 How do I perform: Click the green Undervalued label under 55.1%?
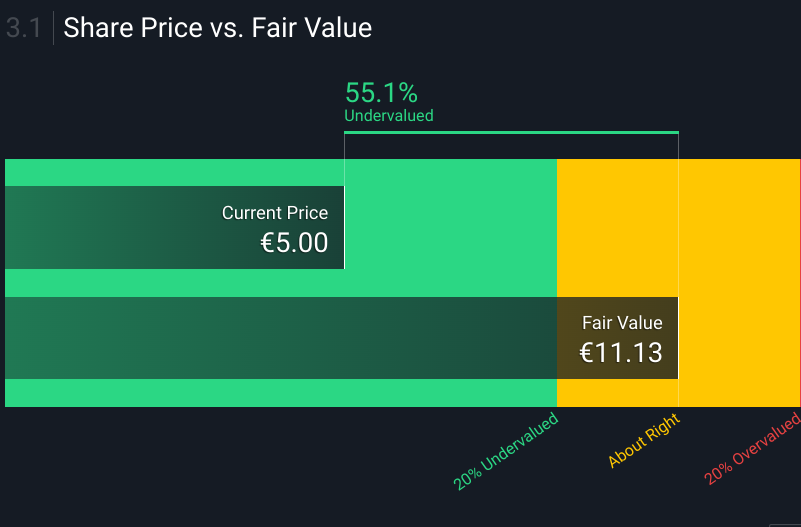389,116
